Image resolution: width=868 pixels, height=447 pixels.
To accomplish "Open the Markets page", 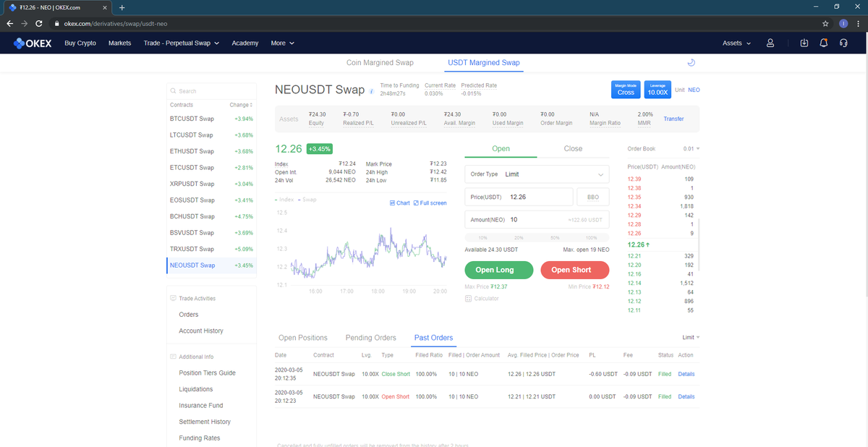I will point(119,43).
